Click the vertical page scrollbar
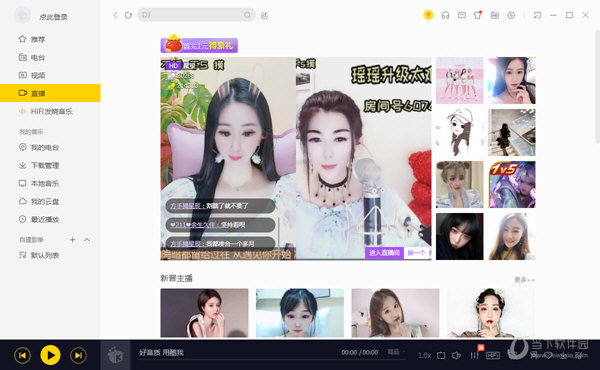 coord(598,86)
